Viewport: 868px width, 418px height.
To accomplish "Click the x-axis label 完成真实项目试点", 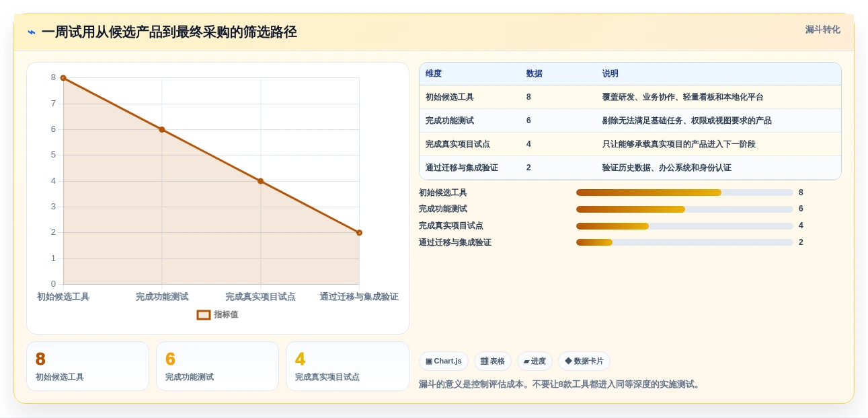I will point(260,297).
